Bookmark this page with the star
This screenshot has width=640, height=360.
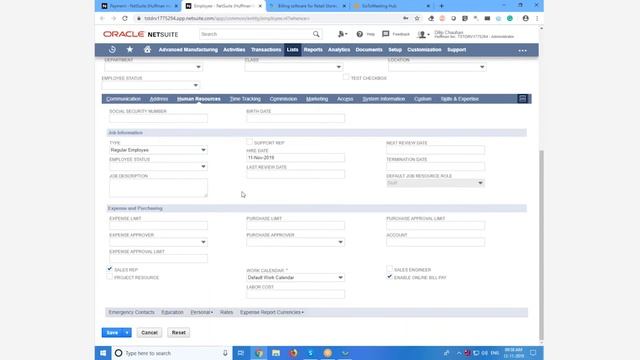click(417, 18)
